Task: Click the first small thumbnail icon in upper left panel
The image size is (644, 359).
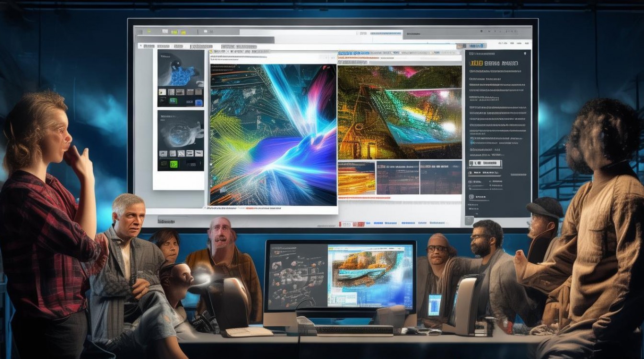Action: tap(162, 92)
